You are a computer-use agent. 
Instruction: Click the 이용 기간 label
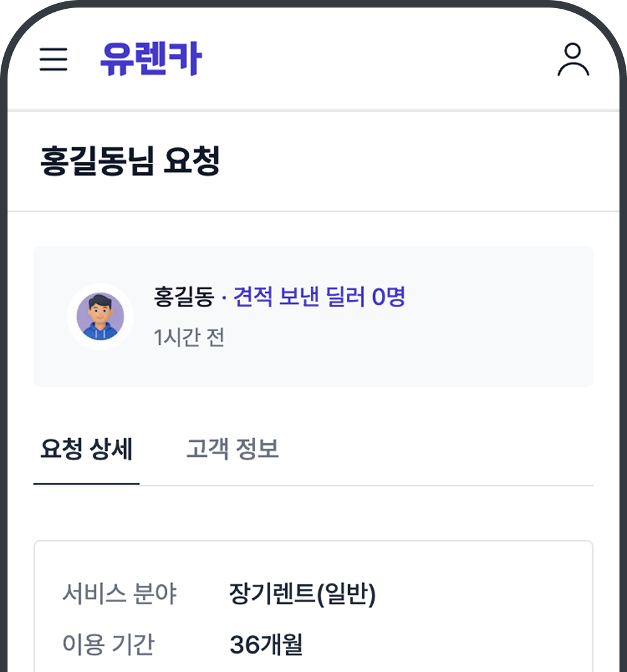108,644
